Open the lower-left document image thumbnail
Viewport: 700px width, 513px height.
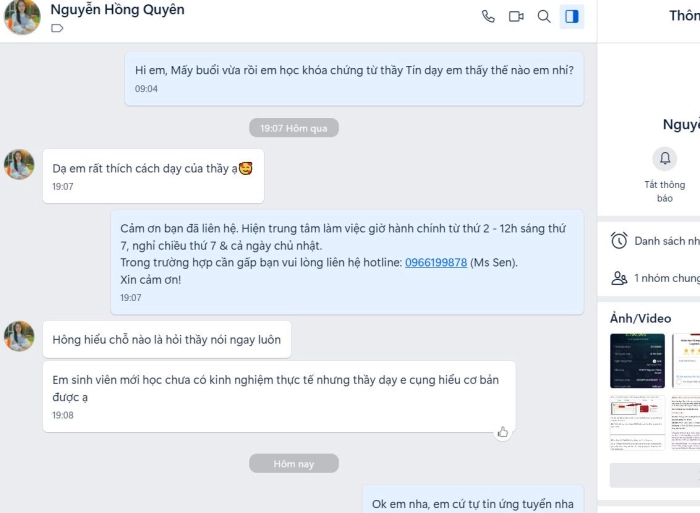pos(637,422)
